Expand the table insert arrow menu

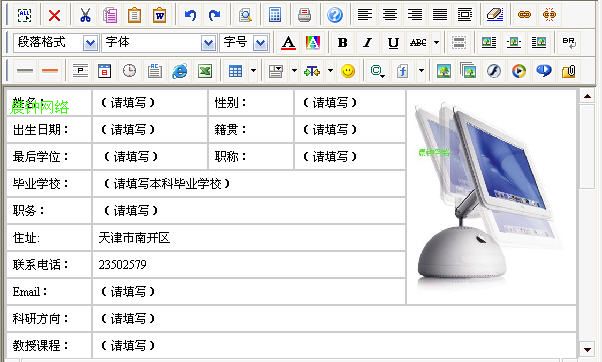(253, 71)
